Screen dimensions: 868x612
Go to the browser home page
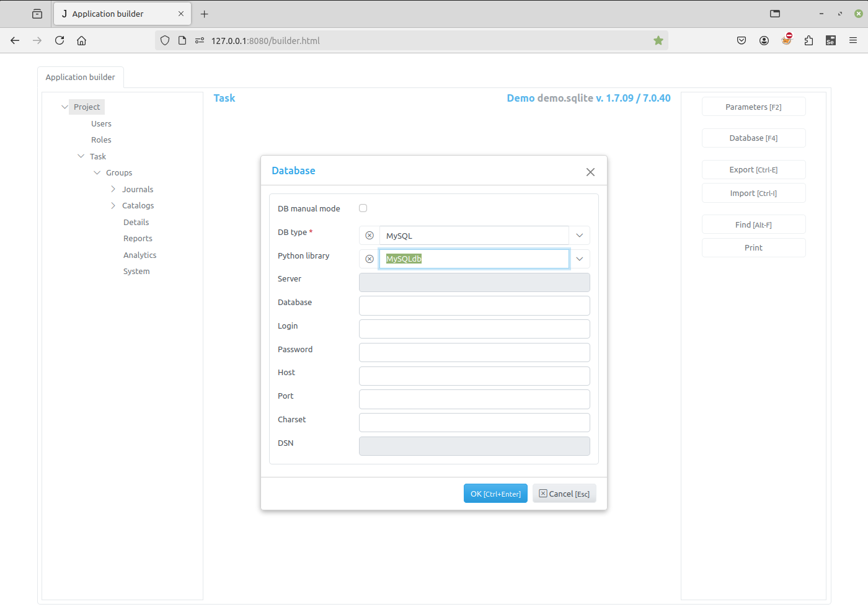81,41
